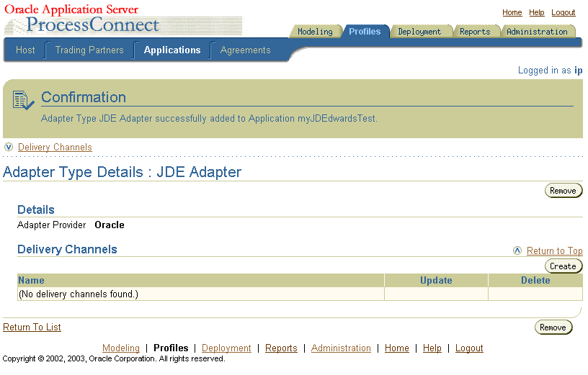Click the ProcessConnect logo
The image size is (588, 375).
click(93, 24)
